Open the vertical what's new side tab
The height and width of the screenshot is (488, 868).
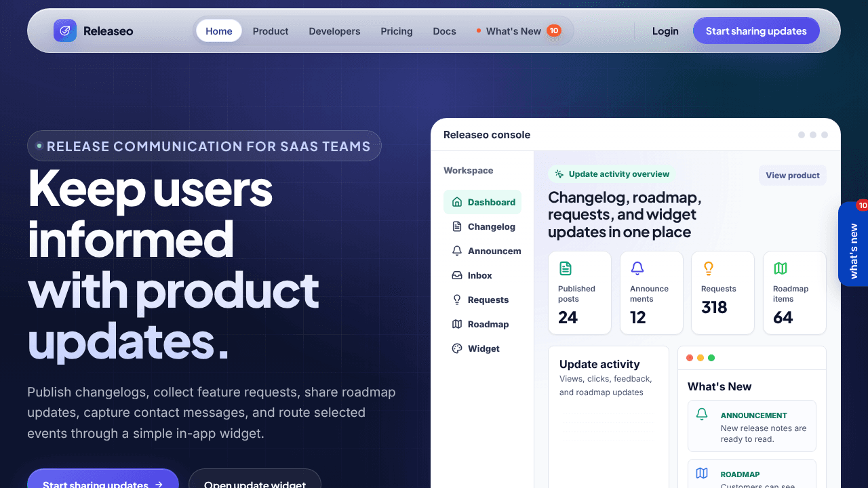tap(853, 244)
